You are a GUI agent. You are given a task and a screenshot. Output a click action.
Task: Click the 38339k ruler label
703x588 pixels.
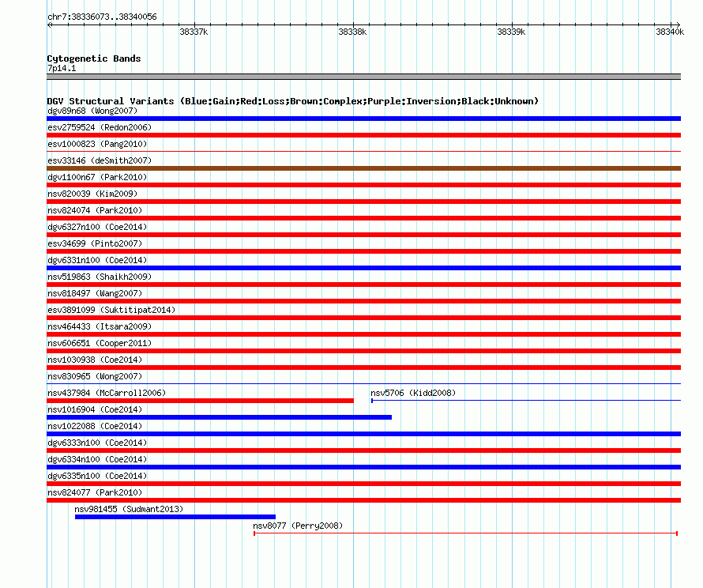[x=511, y=32]
